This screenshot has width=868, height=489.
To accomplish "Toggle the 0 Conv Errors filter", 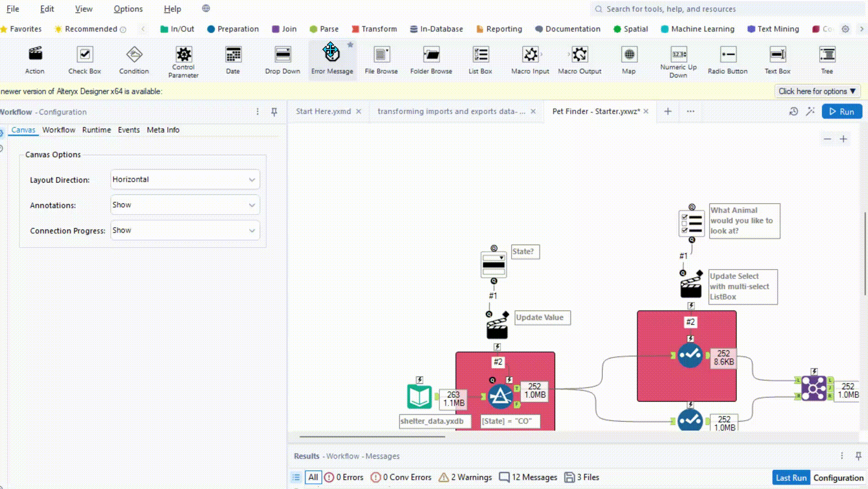I will click(x=401, y=478).
